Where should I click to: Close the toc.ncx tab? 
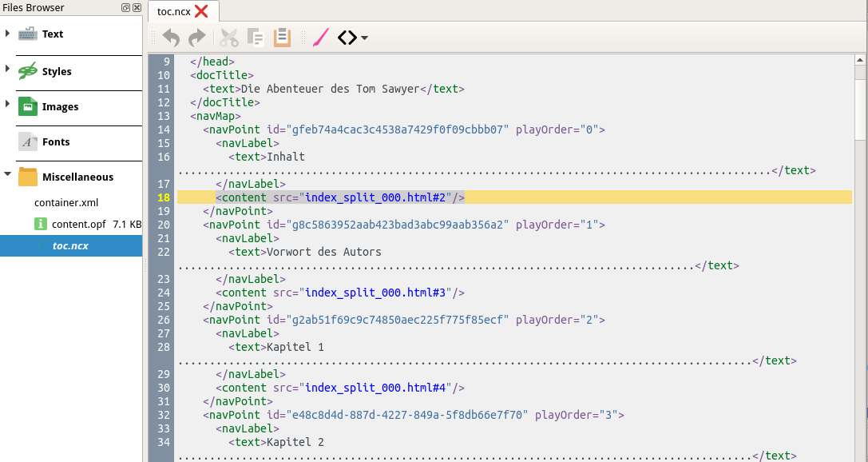201,11
